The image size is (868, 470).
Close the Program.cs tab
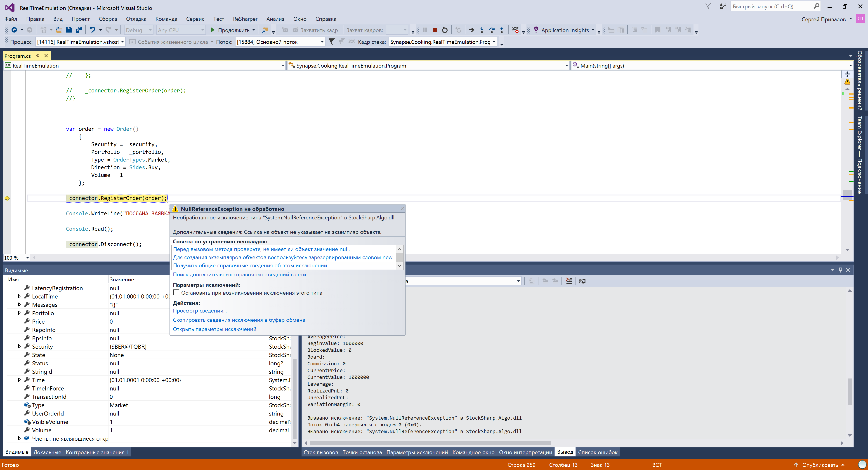click(x=46, y=56)
